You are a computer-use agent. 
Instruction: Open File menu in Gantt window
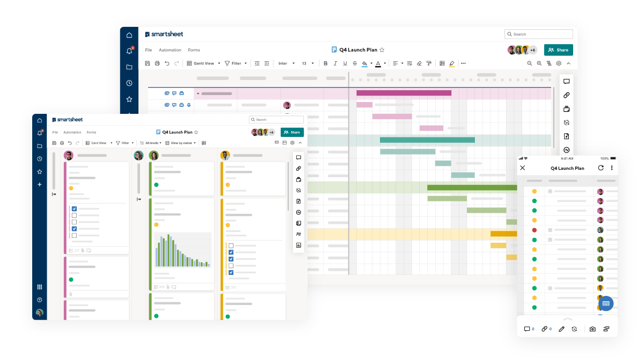149,50
